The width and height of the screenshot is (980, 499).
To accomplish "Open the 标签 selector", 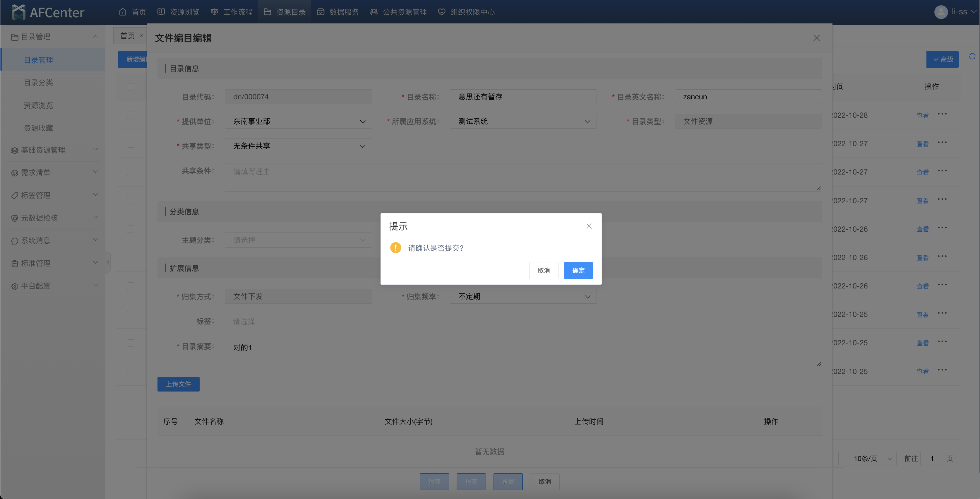I will [298, 321].
